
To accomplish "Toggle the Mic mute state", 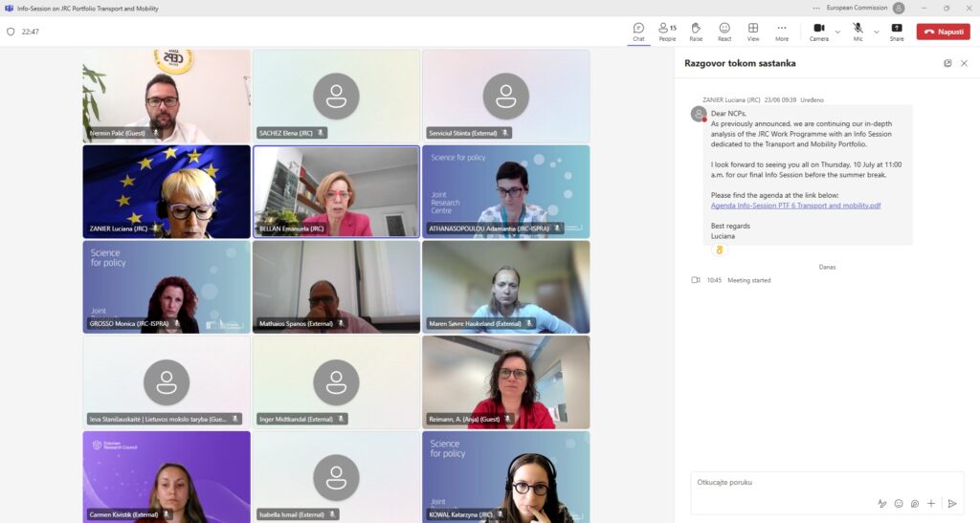I will 857,32.
